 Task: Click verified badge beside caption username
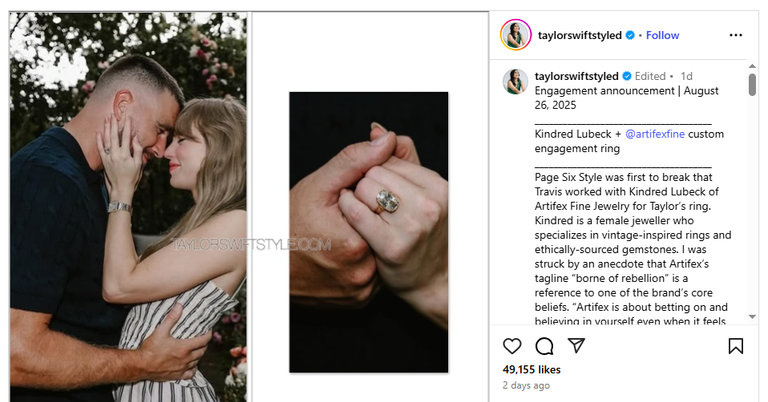point(628,76)
